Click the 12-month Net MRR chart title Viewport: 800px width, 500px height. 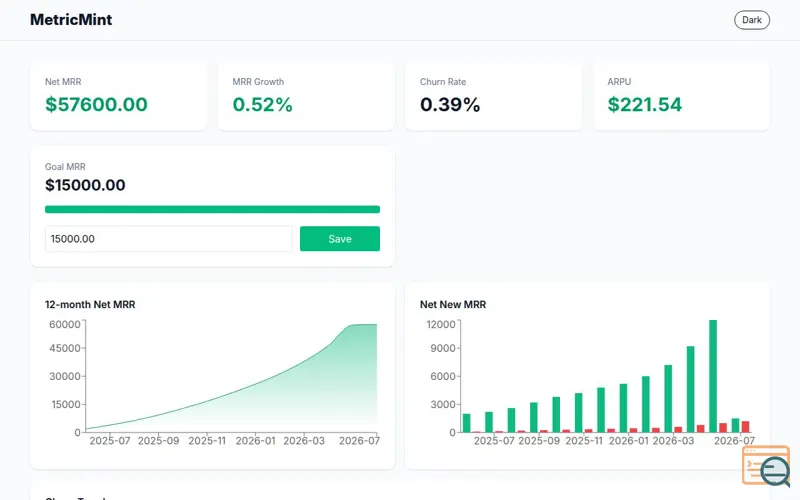tap(90, 305)
